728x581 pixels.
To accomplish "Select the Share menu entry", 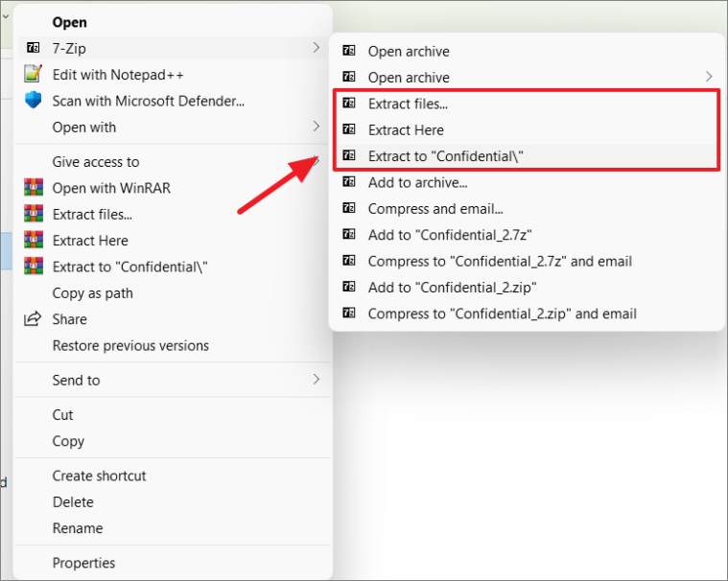I will [x=173, y=319].
